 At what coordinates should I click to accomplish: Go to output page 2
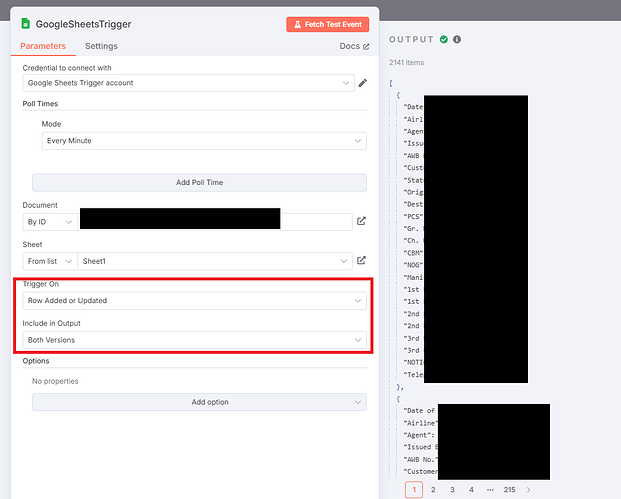click(x=433, y=490)
